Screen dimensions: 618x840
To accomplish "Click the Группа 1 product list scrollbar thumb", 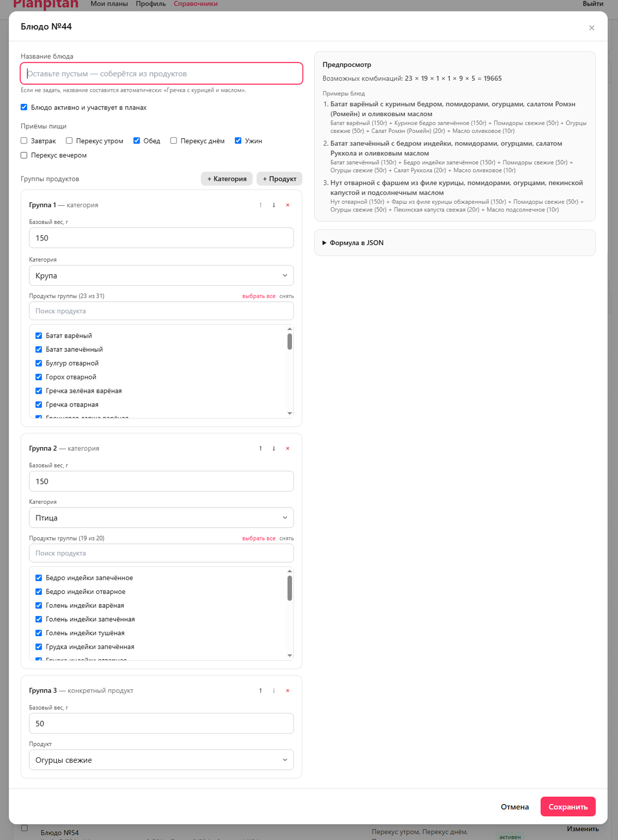I will click(290, 341).
